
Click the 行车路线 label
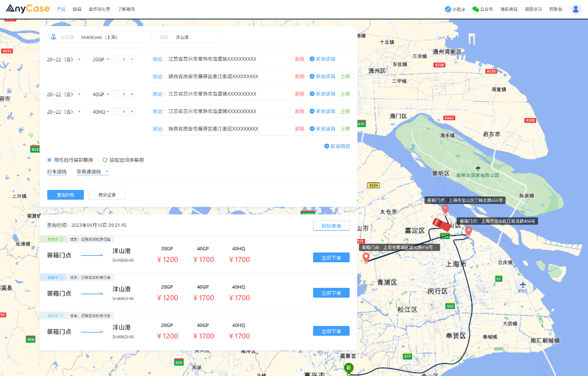coord(57,172)
